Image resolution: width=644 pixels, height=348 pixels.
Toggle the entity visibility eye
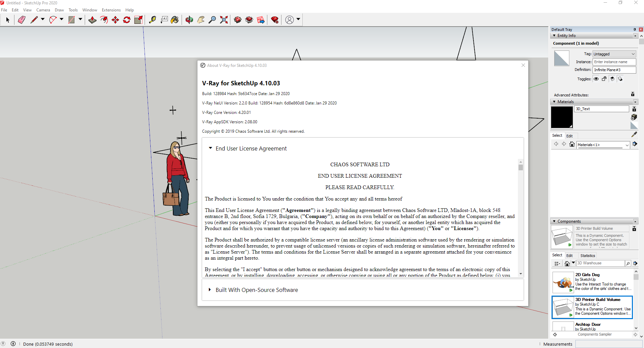(596, 79)
